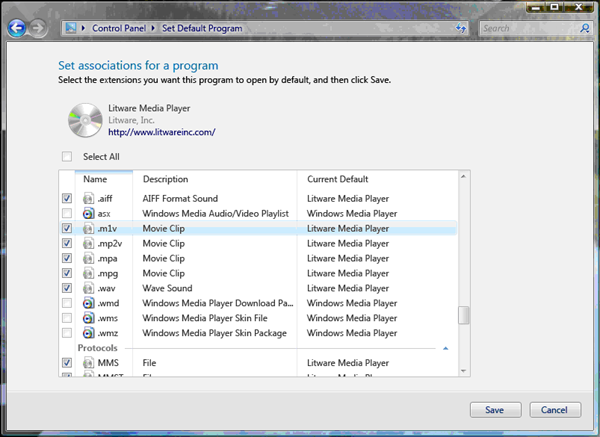Save the program associations
The width and height of the screenshot is (600, 437).
coord(494,410)
